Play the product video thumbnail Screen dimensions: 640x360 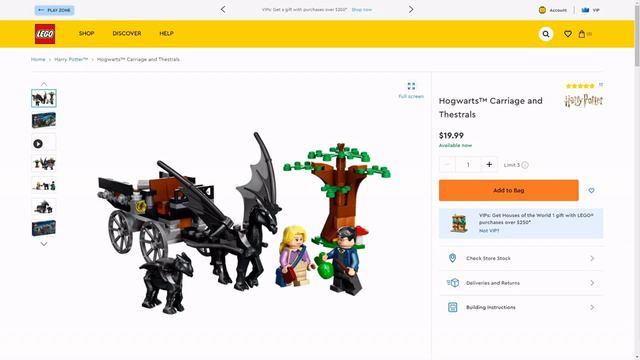[x=44, y=143]
